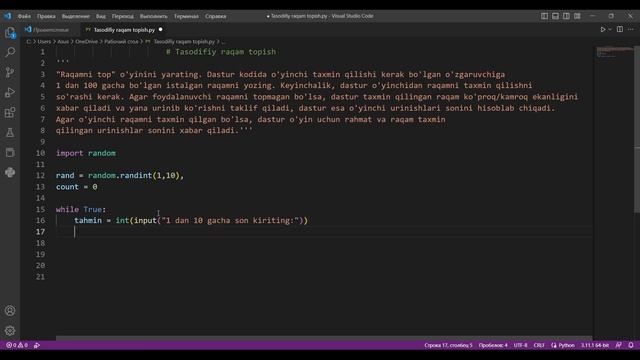Screen dimensions: 640x360
Task: Open the Выделение menu
Action: [76, 16]
